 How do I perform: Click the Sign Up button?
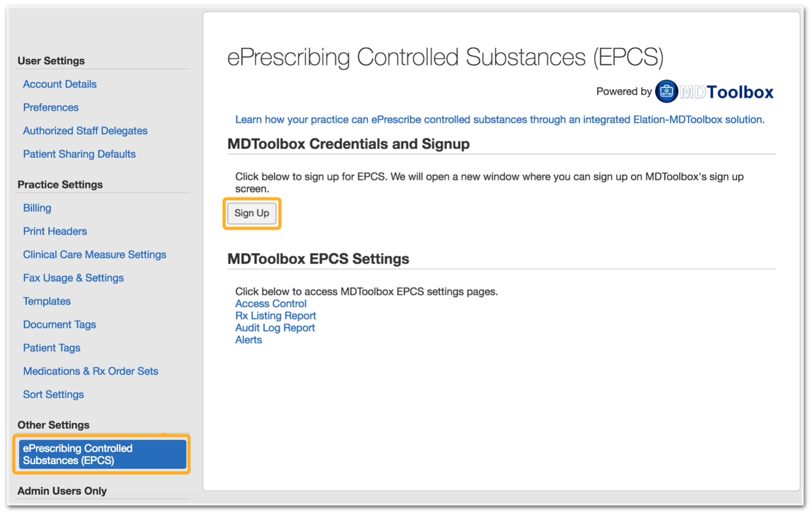click(x=252, y=213)
